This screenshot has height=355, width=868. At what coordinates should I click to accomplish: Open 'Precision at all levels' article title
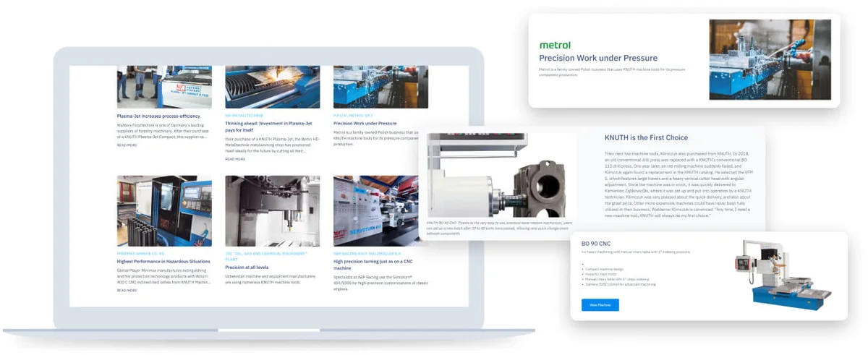tap(247, 267)
